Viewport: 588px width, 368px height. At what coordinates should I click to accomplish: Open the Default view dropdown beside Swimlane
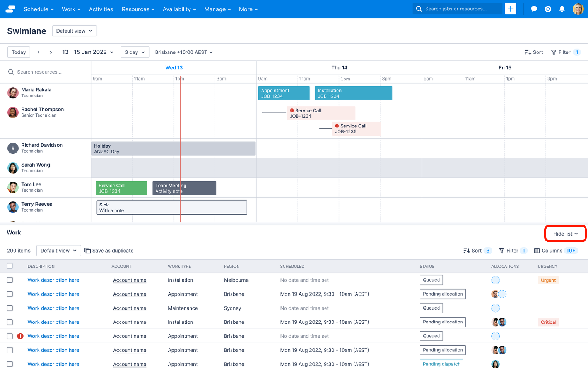pos(74,31)
